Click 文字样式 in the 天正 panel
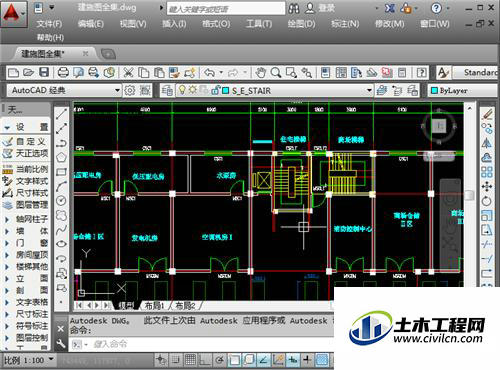Viewport: 500px width, 370px height. point(25,181)
